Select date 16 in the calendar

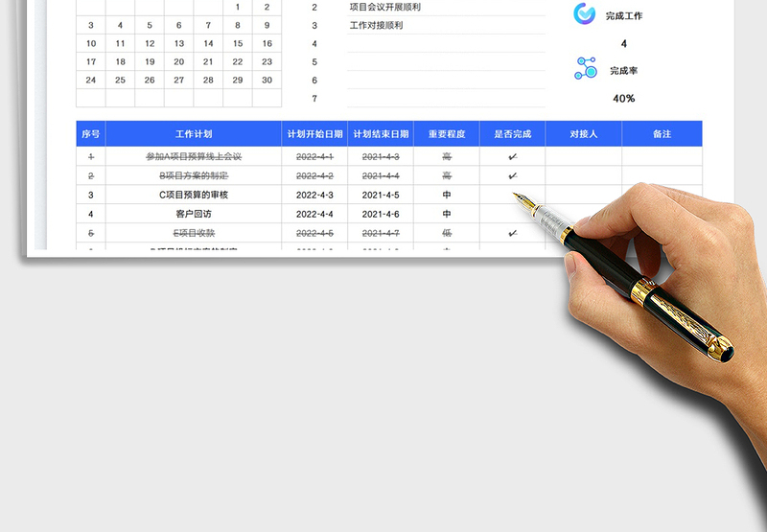[267, 43]
